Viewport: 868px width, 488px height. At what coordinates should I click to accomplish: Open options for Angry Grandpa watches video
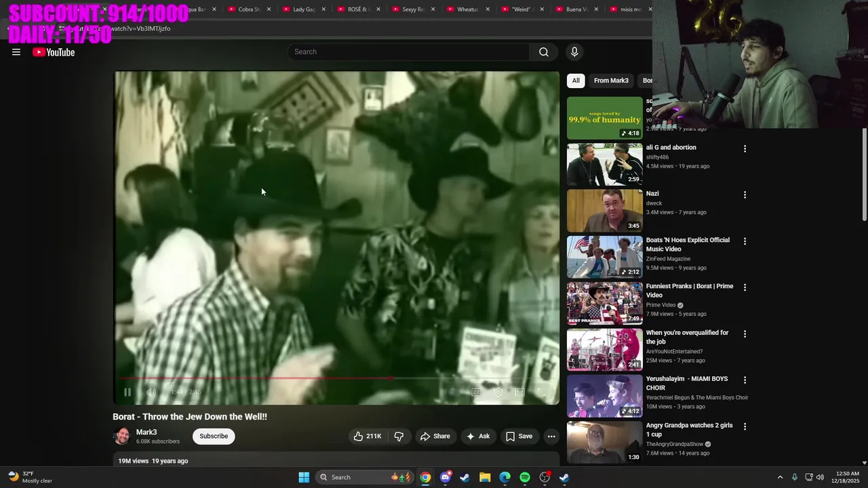tap(745, 427)
